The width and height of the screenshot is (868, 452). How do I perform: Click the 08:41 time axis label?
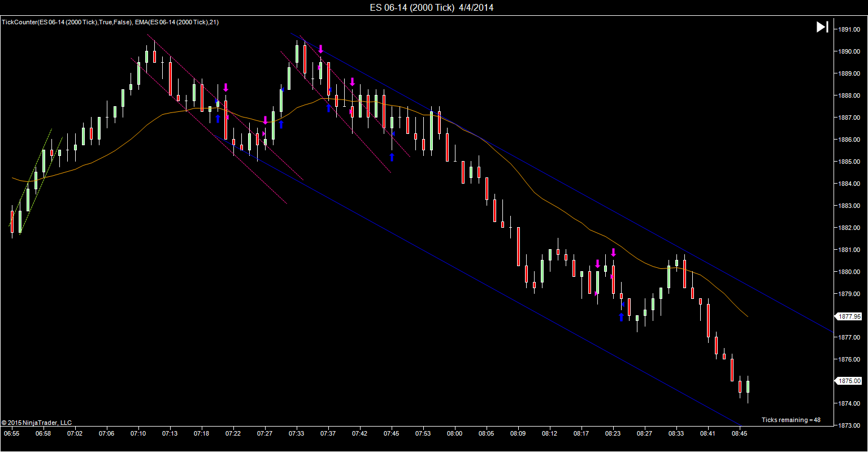click(708, 434)
